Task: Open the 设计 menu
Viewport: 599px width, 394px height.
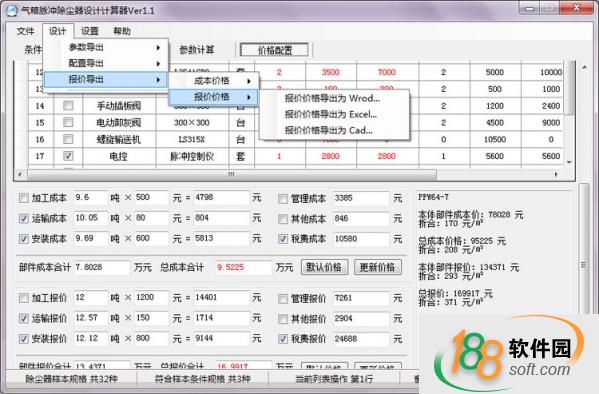Action: [57, 31]
